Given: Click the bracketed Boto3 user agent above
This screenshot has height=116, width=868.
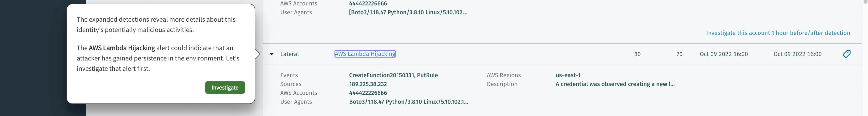Looking at the screenshot, I should coord(408,12).
